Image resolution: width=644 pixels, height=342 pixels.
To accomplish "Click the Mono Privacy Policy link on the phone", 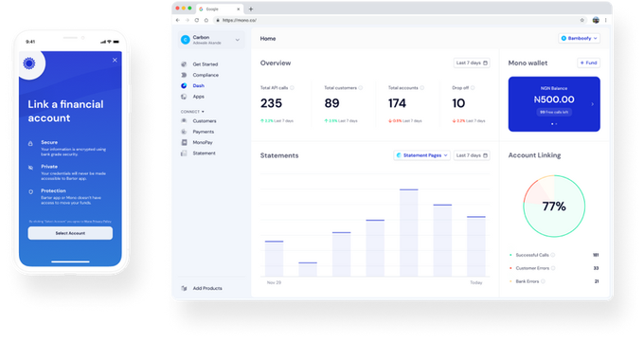I will tap(98, 221).
